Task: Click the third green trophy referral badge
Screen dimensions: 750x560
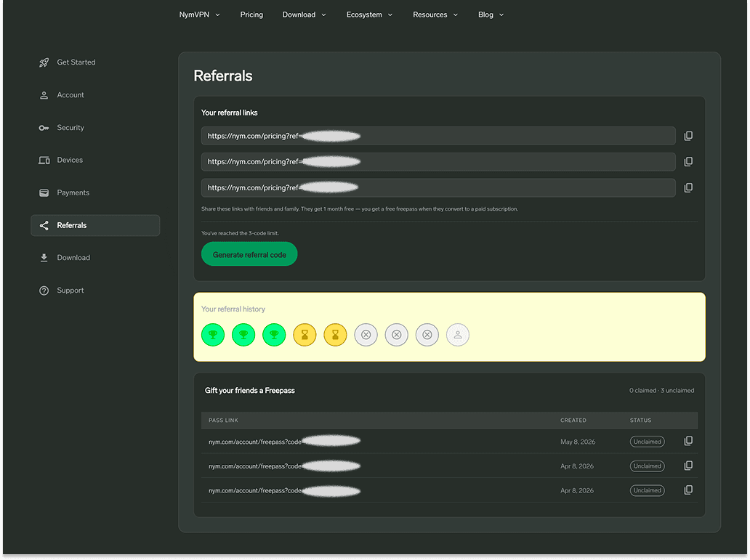Action: (274, 335)
